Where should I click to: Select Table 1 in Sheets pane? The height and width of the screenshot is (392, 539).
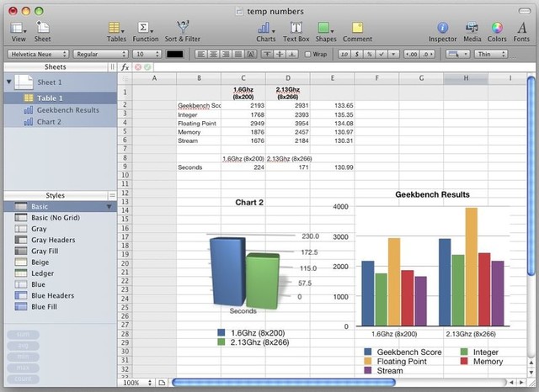pos(61,98)
